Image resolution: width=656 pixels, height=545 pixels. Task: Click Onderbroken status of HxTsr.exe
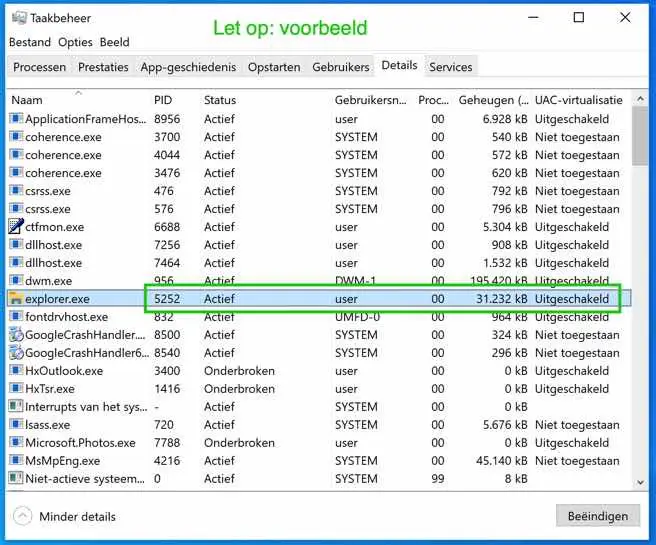(x=239, y=389)
